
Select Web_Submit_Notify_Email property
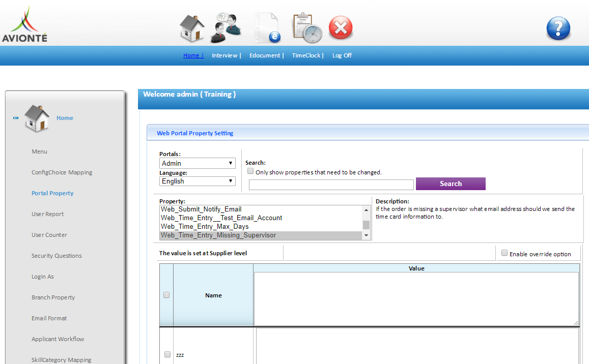click(x=261, y=209)
